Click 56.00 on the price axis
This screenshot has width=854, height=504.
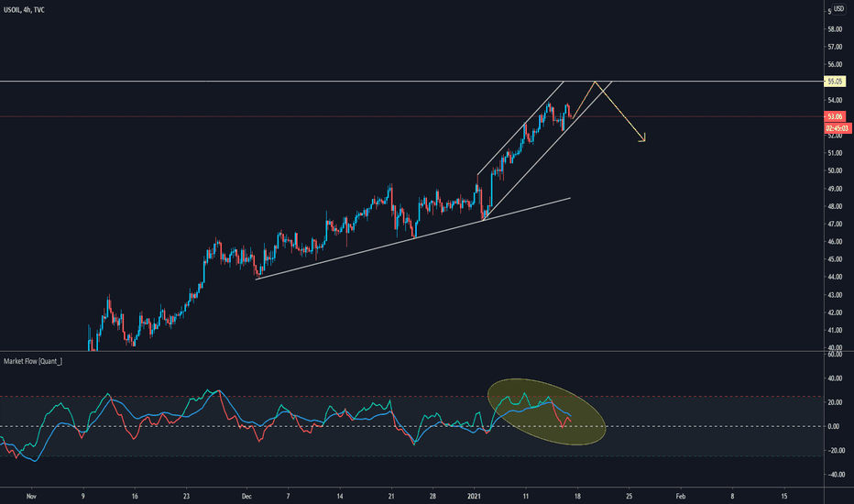coord(835,64)
